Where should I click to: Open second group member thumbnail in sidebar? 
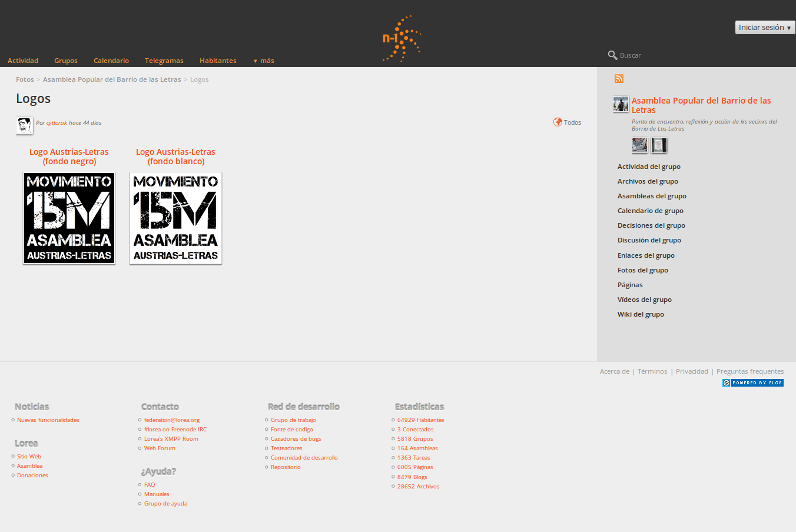point(659,145)
